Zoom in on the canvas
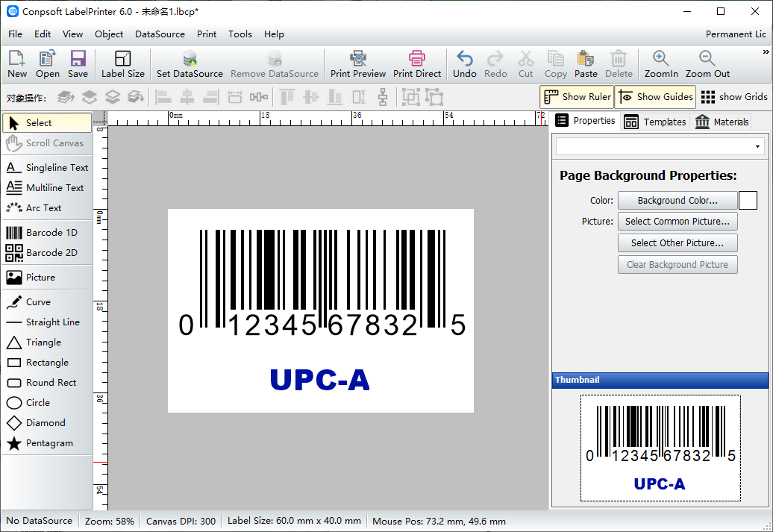The image size is (773, 532). 660,64
